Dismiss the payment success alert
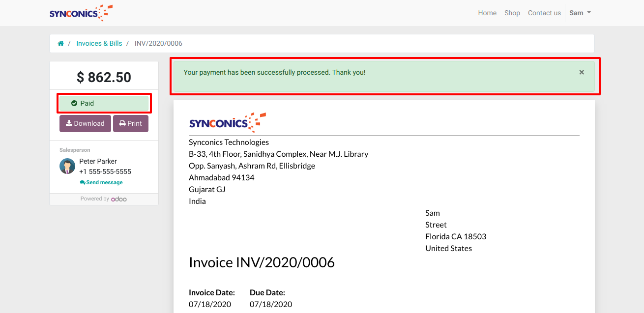This screenshot has width=644, height=313. (x=582, y=72)
